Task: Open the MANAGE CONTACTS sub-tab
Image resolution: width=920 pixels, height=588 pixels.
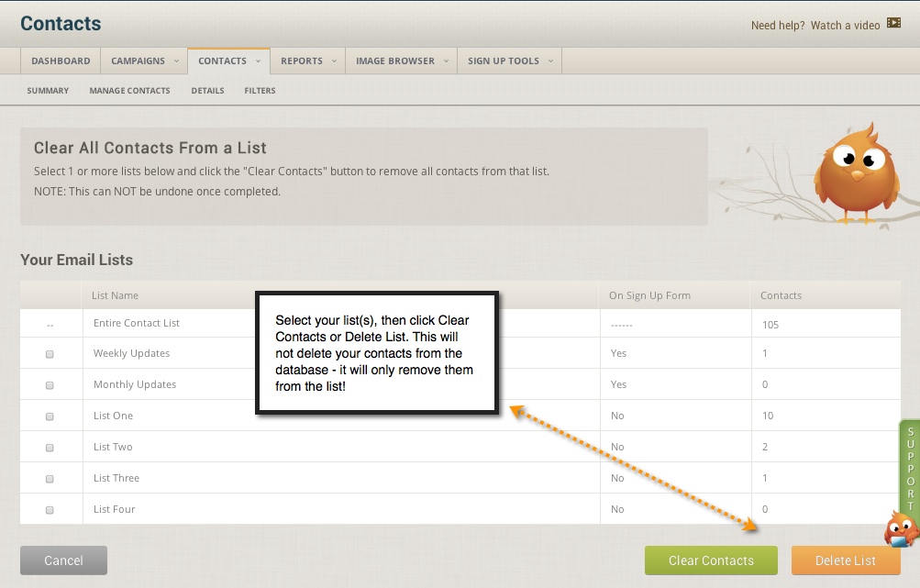Action: click(129, 90)
